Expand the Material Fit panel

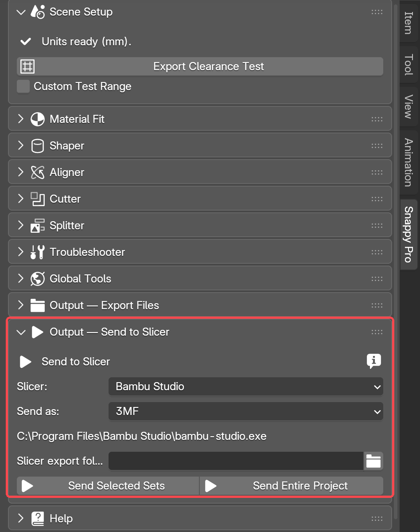pos(20,119)
